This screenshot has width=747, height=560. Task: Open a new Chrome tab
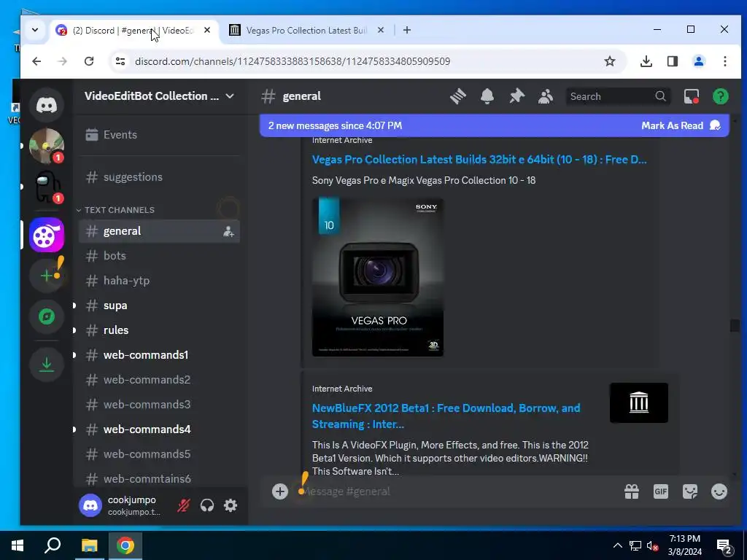(407, 30)
